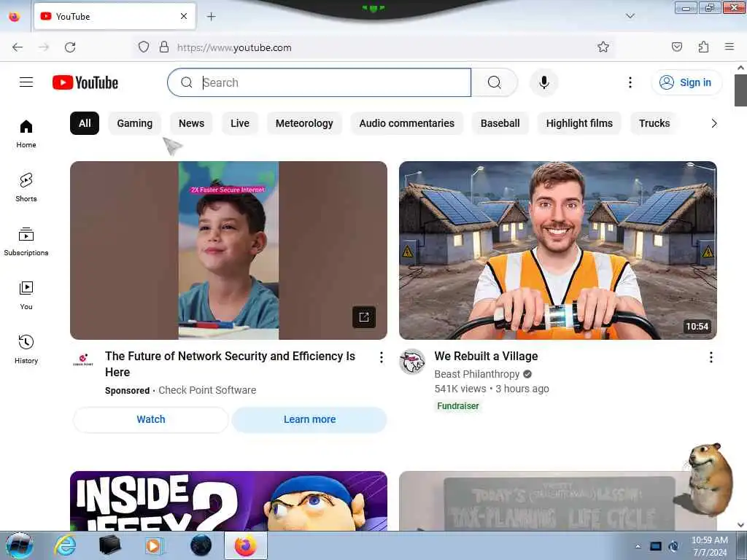Viewport: 747px width, 560px height.
Task: Select the Gaming filter chip
Action: 135,123
